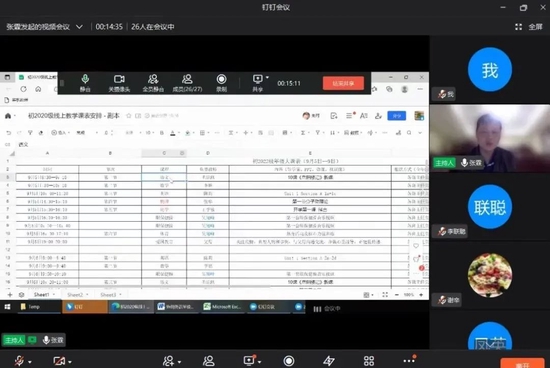
Task: Click the invite participants icon
Action: click(x=168, y=361)
